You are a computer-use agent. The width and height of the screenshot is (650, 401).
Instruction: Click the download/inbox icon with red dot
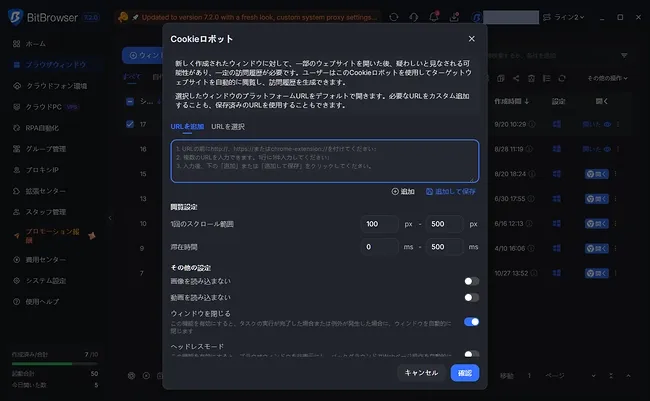[454, 17]
